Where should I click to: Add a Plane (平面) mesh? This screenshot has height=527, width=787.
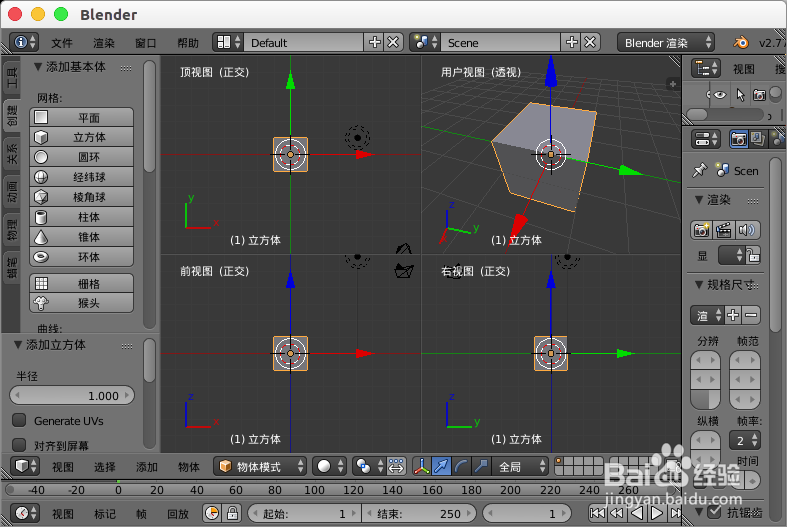(82, 117)
